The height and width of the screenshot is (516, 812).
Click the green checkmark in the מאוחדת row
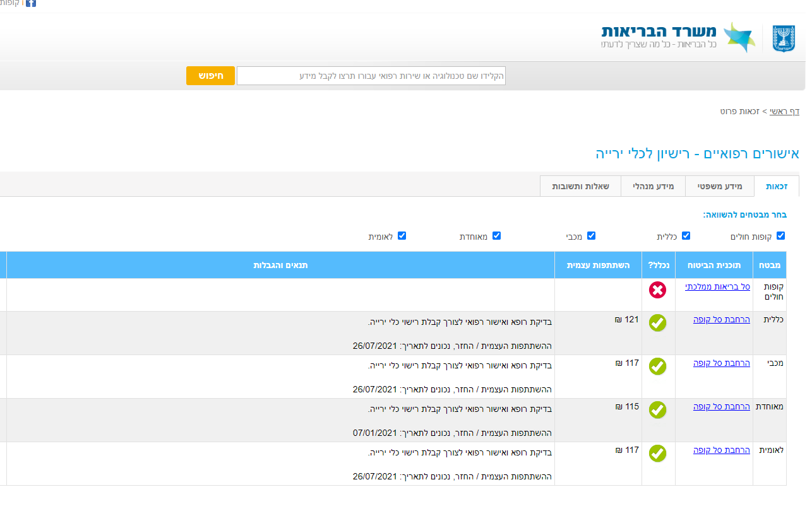pos(658,410)
